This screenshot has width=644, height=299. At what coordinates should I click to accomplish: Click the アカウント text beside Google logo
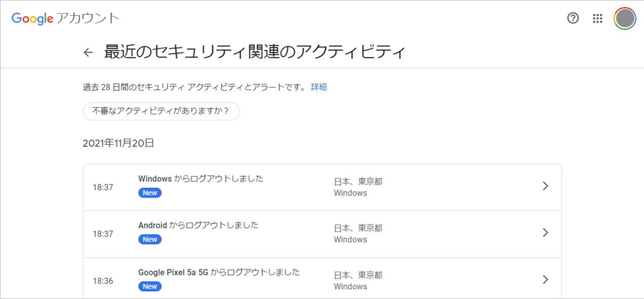88,18
